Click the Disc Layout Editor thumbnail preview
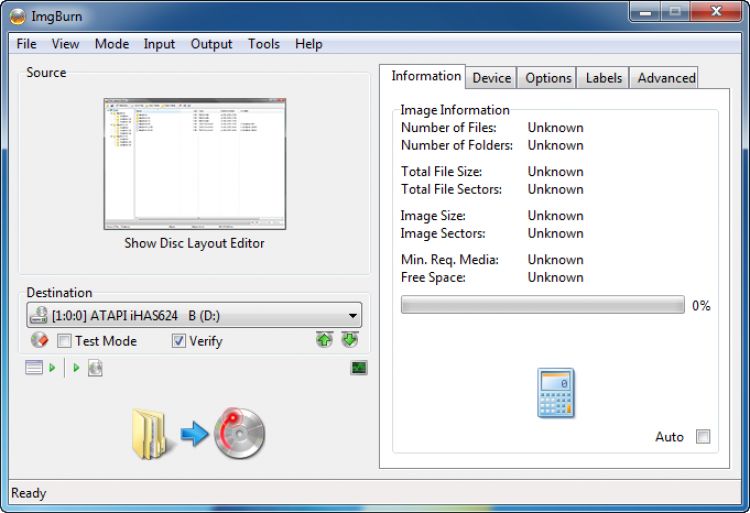This screenshot has height=513, width=750. click(194, 164)
